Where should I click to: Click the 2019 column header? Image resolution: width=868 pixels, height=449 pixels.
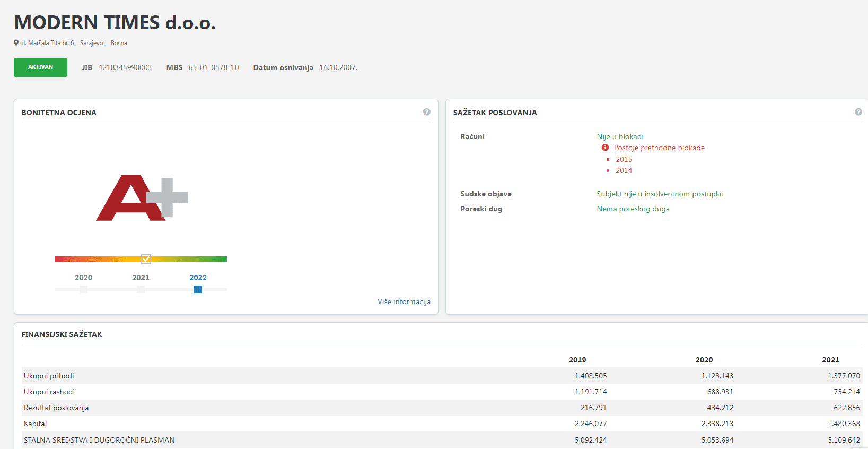(x=577, y=360)
